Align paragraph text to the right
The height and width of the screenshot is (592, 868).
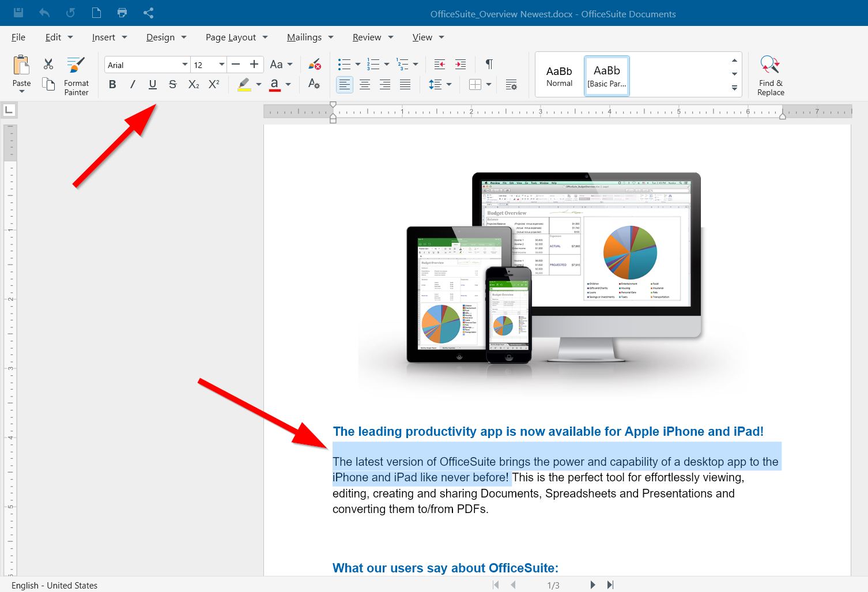[385, 85]
